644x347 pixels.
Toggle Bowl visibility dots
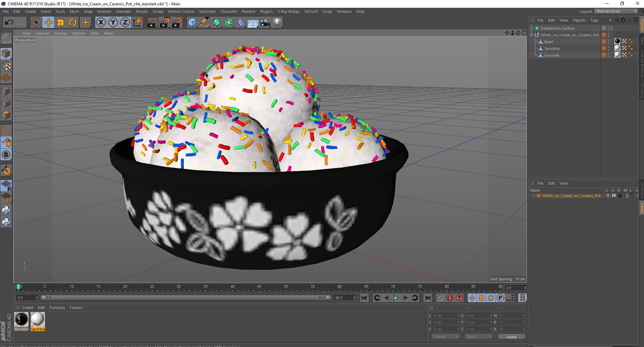pos(608,42)
